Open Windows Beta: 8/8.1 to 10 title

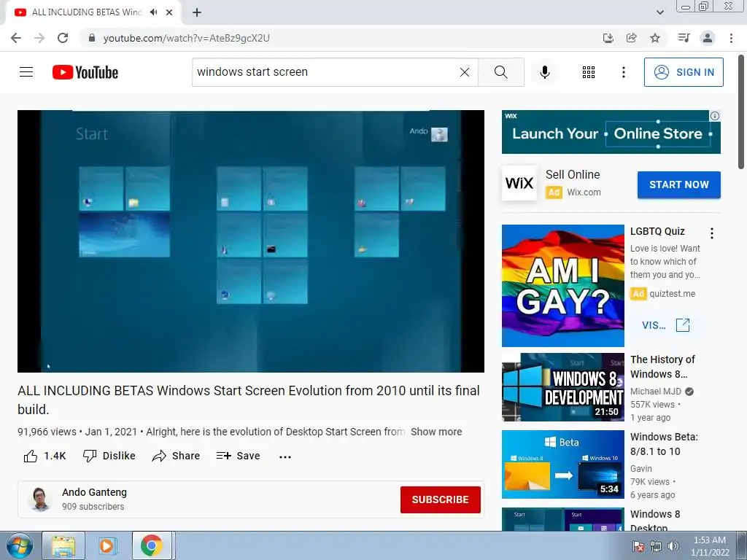pos(664,444)
